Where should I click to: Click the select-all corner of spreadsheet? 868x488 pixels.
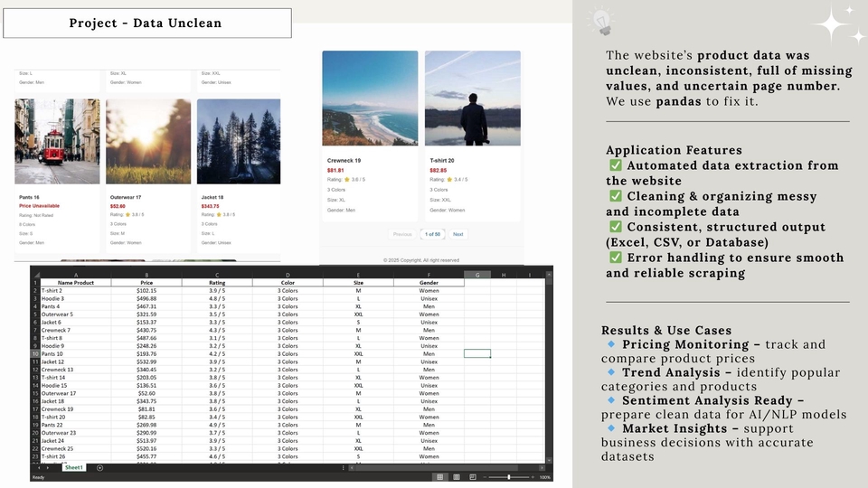pos(35,275)
